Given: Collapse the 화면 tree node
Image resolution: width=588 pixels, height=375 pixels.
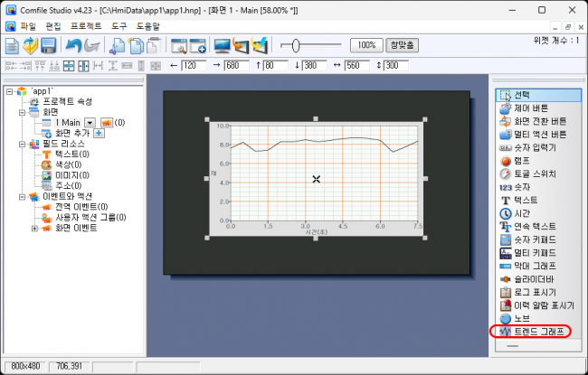Looking at the screenshot, I should (x=20, y=112).
